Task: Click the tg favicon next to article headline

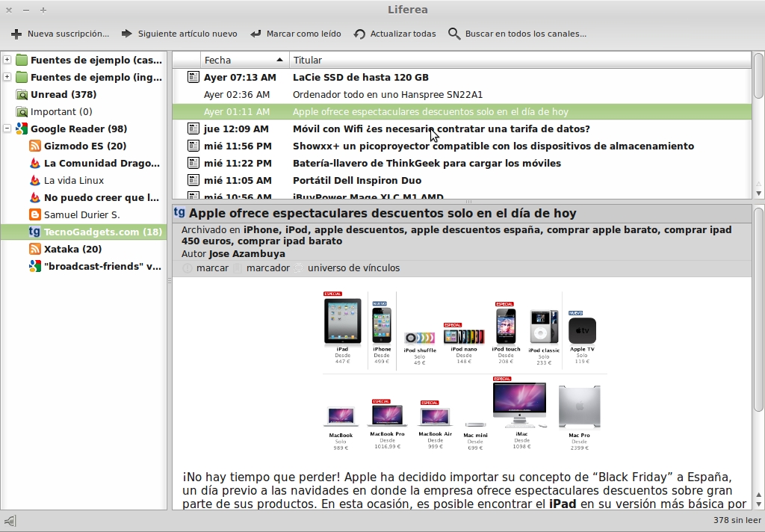Action: click(179, 213)
